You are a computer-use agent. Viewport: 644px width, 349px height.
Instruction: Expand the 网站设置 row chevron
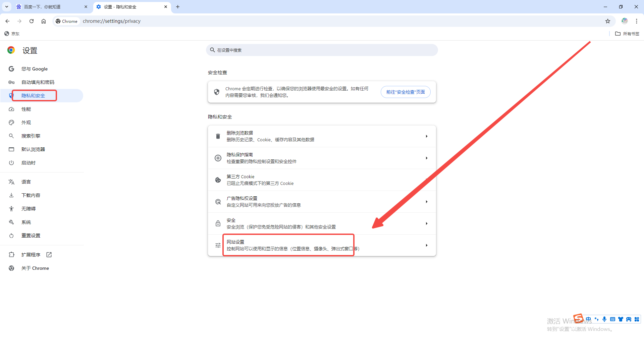tap(427, 245)
